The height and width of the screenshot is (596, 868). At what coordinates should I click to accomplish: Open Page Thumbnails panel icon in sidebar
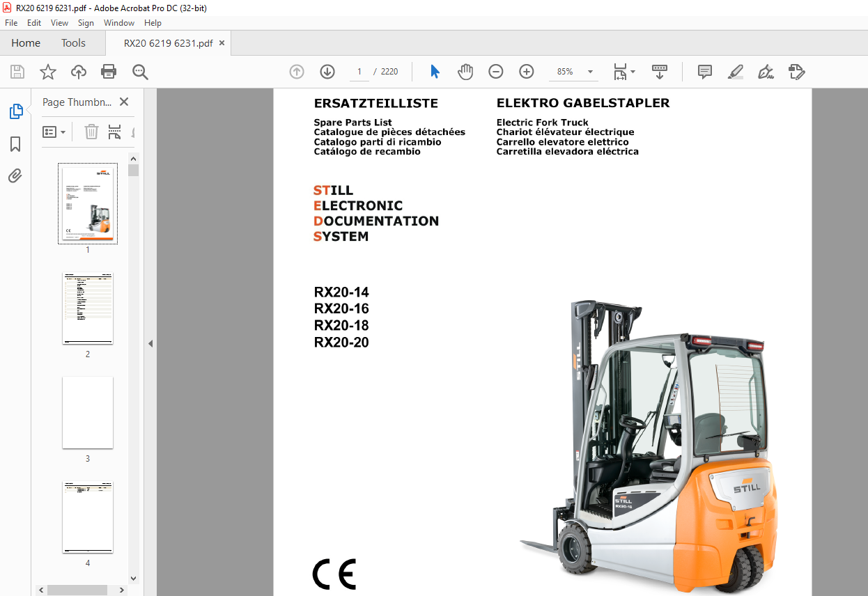click(15, 111)
